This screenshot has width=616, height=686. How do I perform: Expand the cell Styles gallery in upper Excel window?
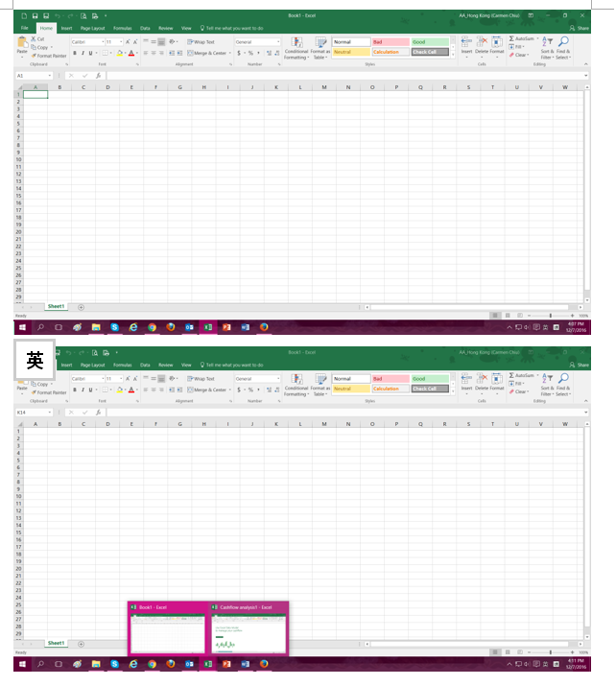click(453, 55)
